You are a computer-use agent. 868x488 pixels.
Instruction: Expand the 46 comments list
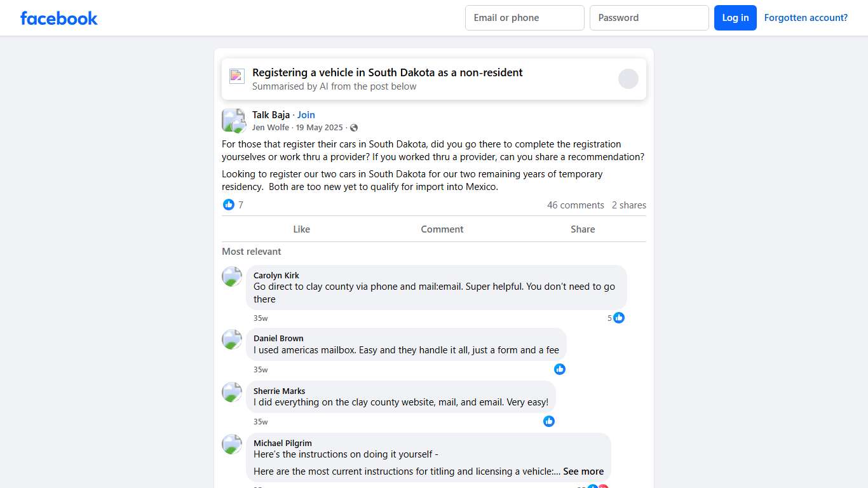[x=575, y=205]
